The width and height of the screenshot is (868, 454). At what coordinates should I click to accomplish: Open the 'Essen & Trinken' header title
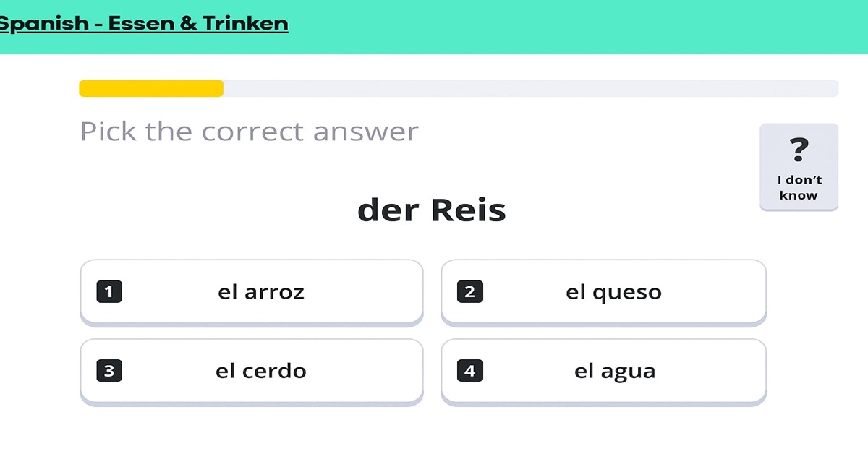point(198,24)
